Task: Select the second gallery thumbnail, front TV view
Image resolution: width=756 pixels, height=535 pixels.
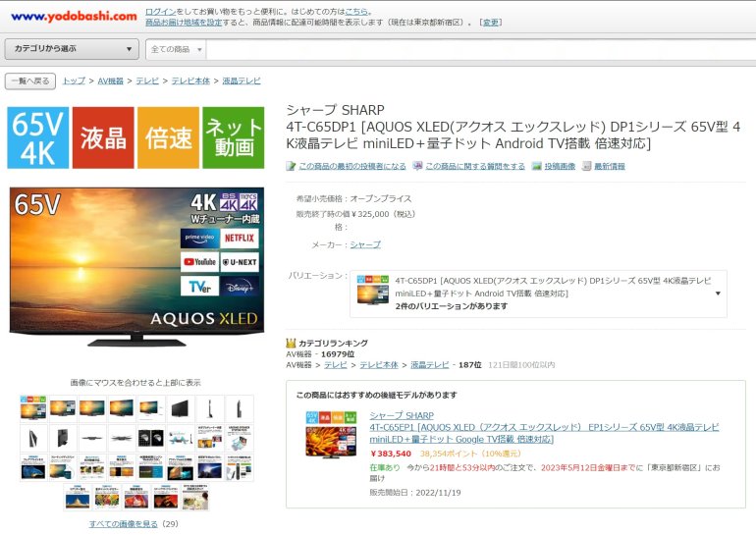Action: click(x=63, y=408)
